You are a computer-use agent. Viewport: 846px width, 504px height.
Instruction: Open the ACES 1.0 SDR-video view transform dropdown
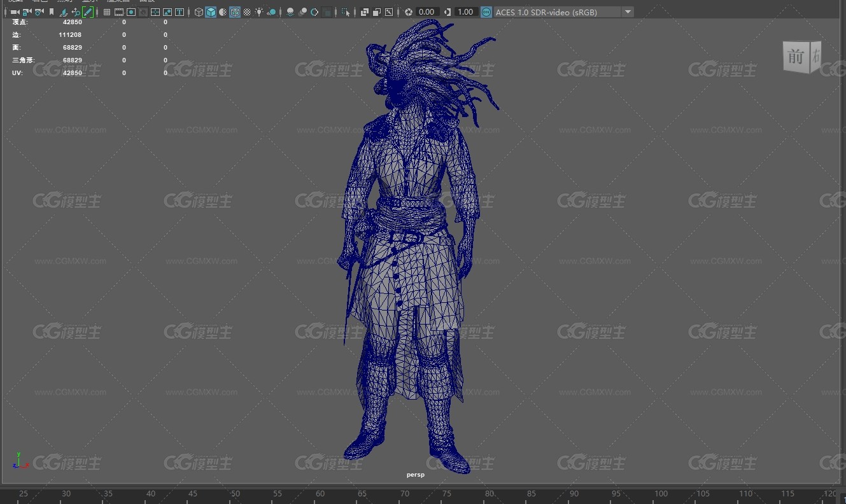564,12
